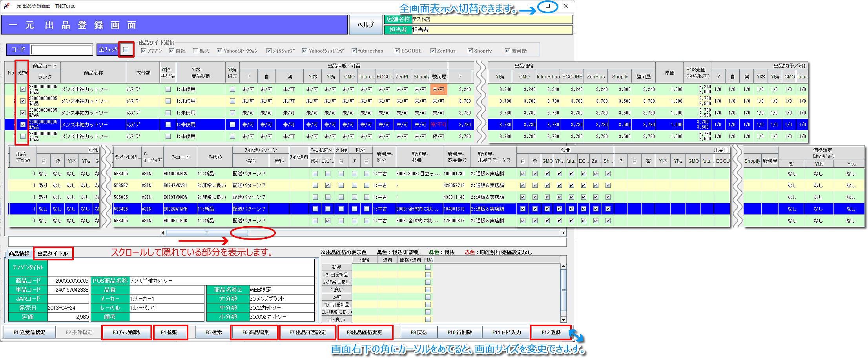This screenshot has height=358, width=868.
Task: Click the horizontal scrollbar's left arrow
Action: click(x=163, y=233)
